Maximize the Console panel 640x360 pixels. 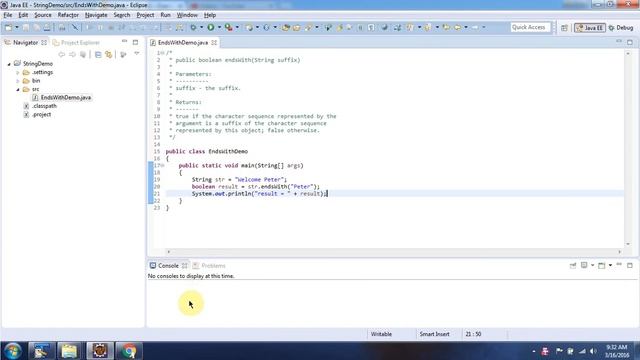[630, 265]
